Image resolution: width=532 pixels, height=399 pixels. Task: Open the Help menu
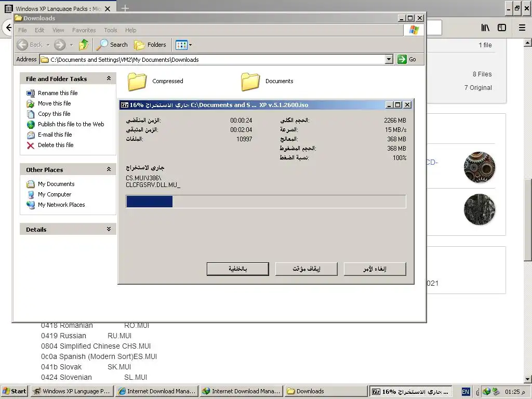coord(130,30)
